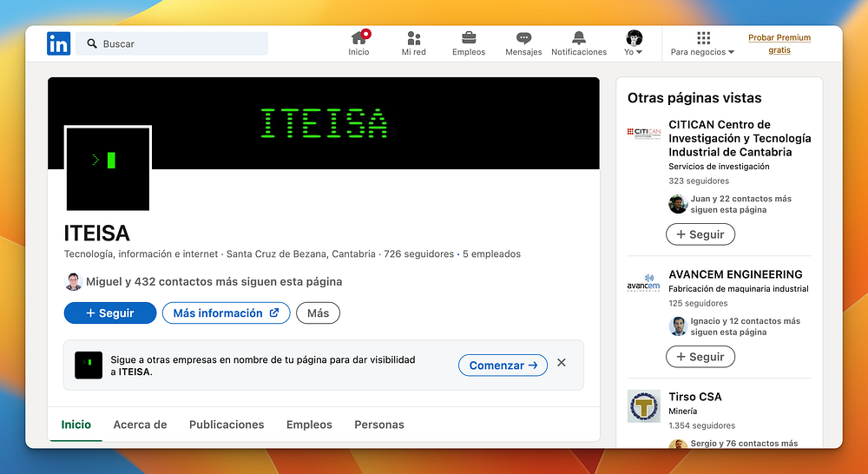Click 'Servicios de investigación' text

click(719, 167)
